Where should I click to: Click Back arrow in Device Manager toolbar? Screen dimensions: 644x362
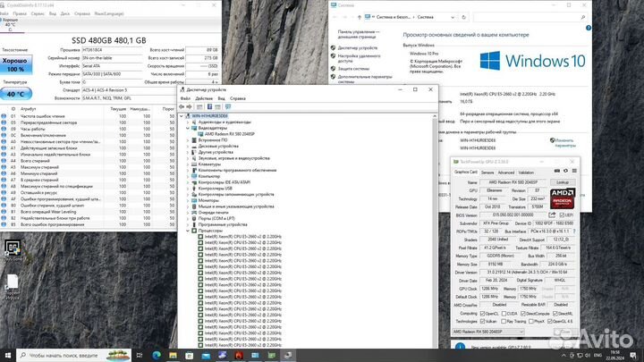point(182,106)
